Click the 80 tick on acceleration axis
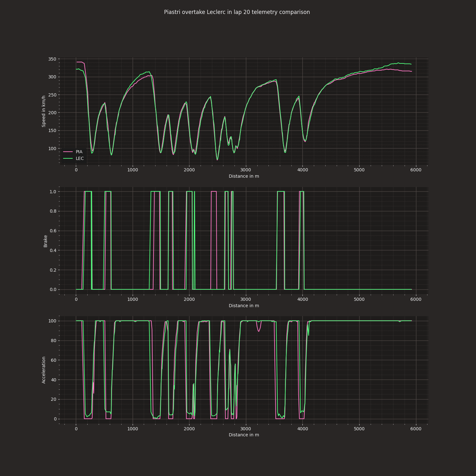This screenshot has height=476, width=476. coord(54,340)
